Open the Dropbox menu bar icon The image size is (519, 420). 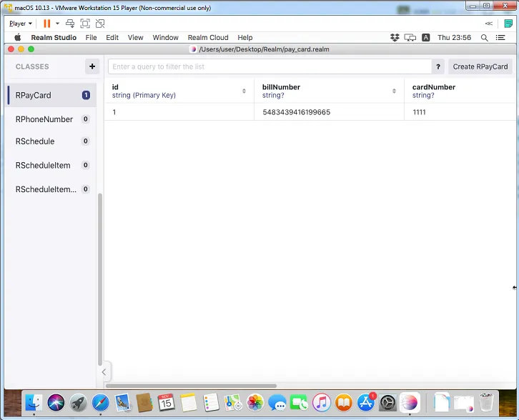[x=395, y=37]
